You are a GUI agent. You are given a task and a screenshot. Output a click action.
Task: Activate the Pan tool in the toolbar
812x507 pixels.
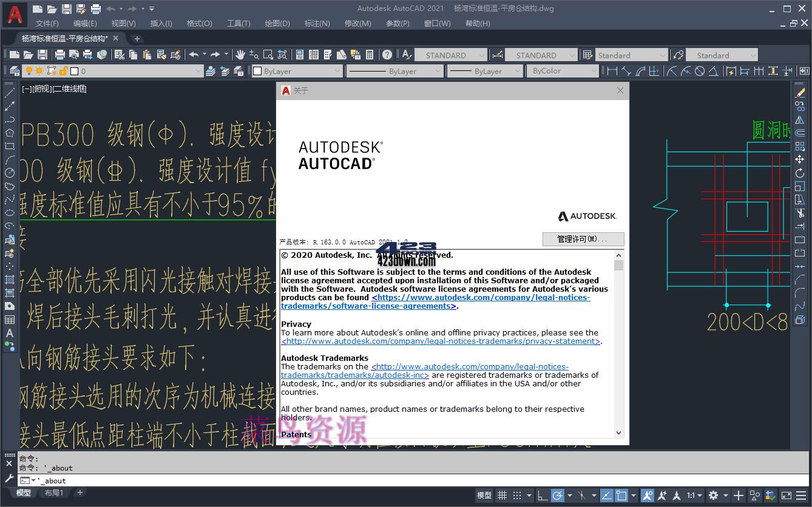pyautogui.click(x=241, y=55)
